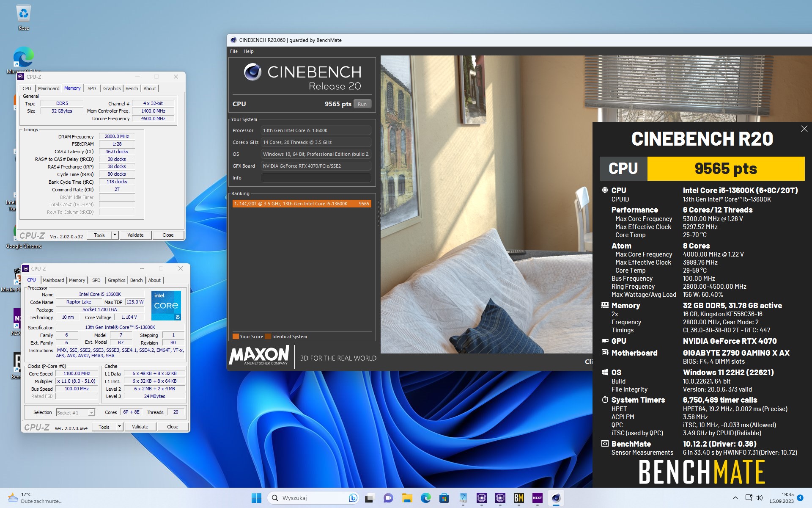
Task: Expand the Tools dropdown arrow in upper CPU-Z
Action: pyautogui.click(x=115, y=235)
